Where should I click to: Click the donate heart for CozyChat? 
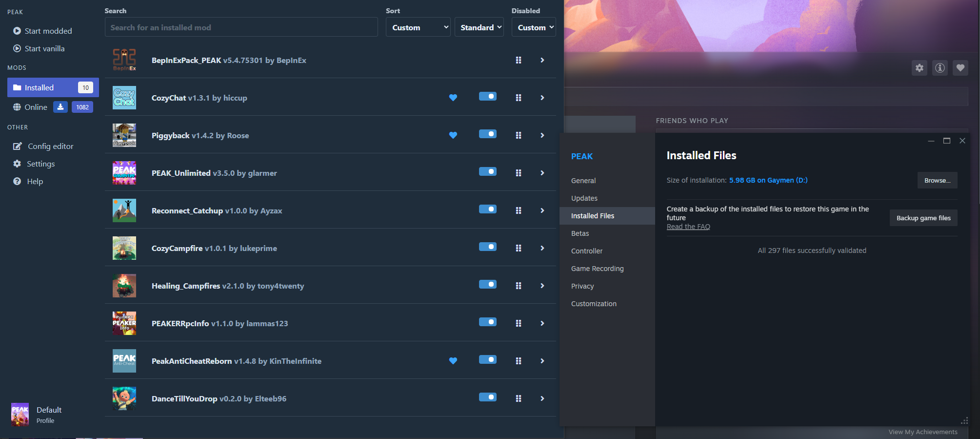pyautogui.click(x=453, y=98)
